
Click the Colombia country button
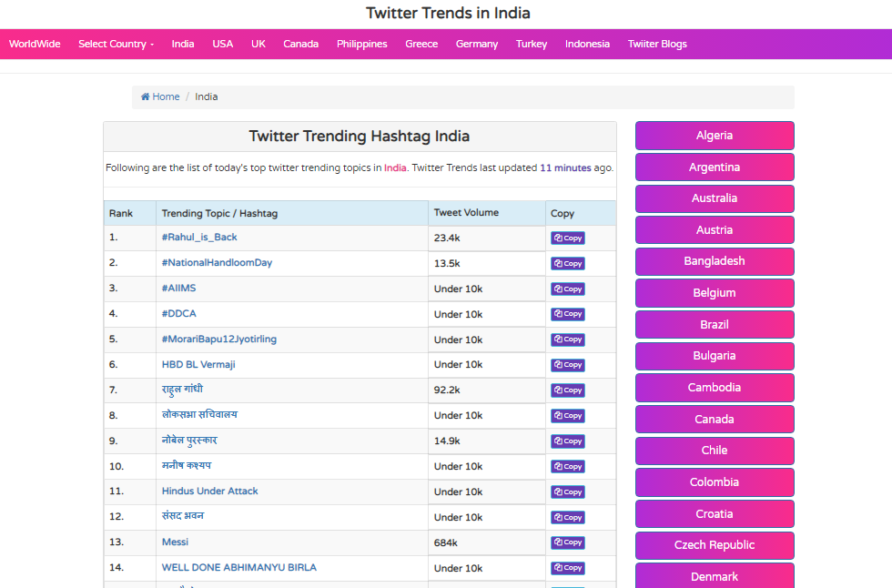coord(715,482)
